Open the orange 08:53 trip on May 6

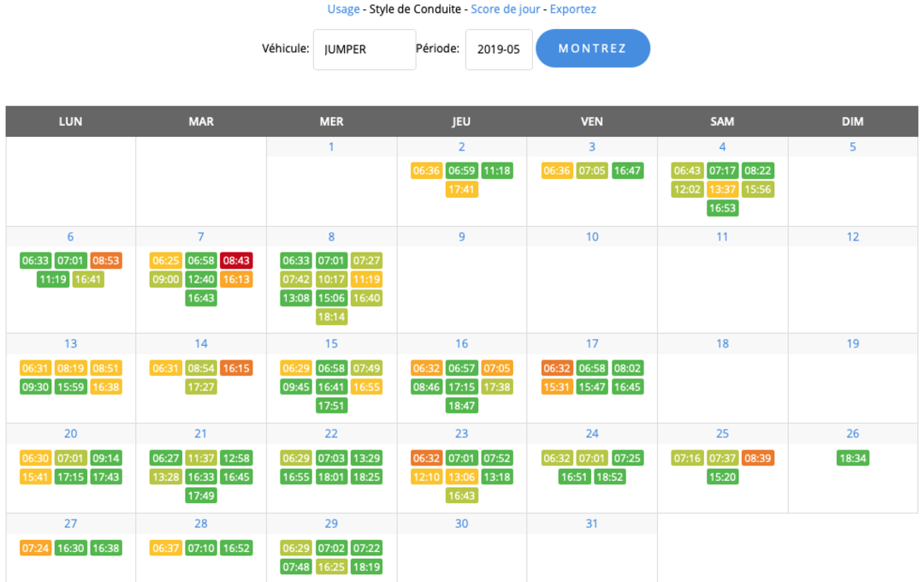coord(106,260)
